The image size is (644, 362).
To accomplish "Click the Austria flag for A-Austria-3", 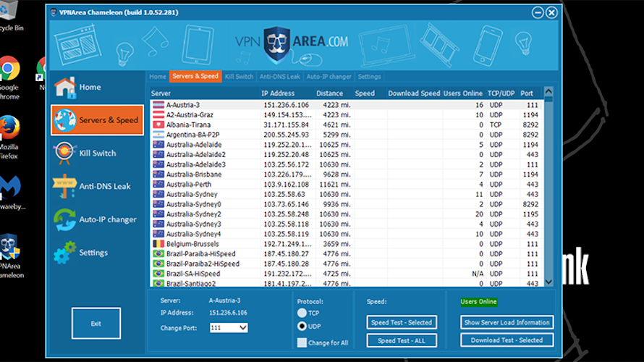I will pos(158,105).
